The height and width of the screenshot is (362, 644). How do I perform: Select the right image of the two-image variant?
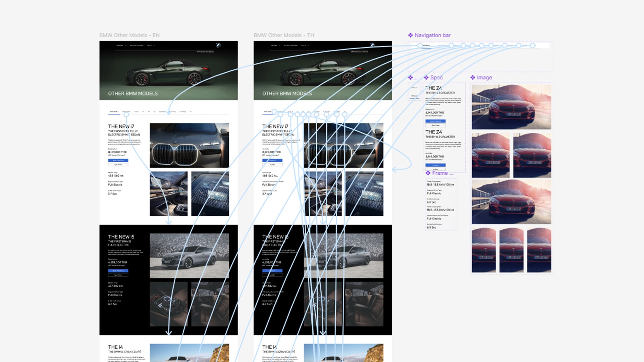(x=532, y=155)
